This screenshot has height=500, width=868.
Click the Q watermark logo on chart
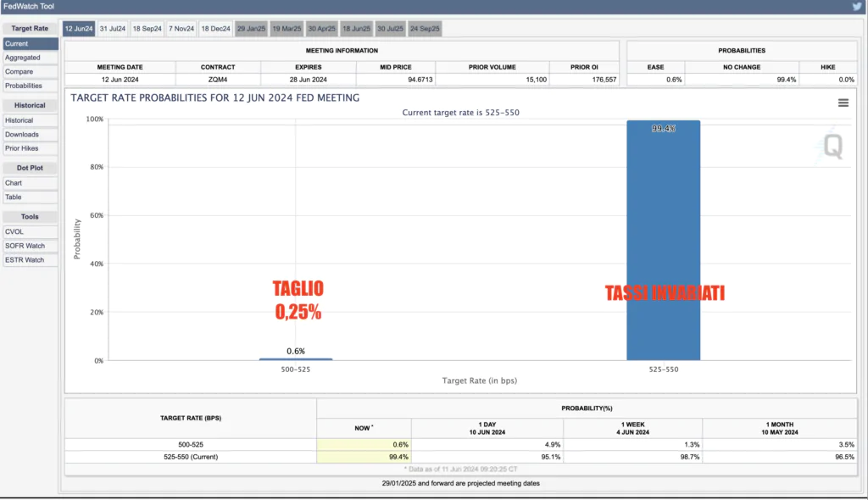833,147
